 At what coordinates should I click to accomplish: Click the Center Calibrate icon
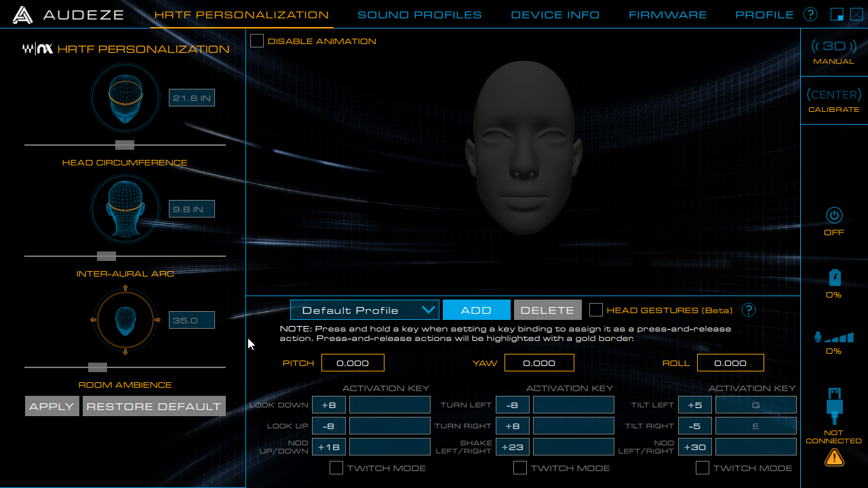[834, 94]
